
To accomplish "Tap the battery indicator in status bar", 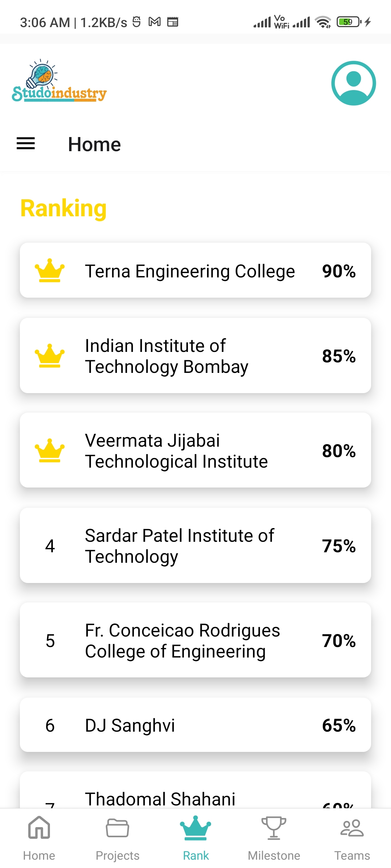I will point(349,22).
